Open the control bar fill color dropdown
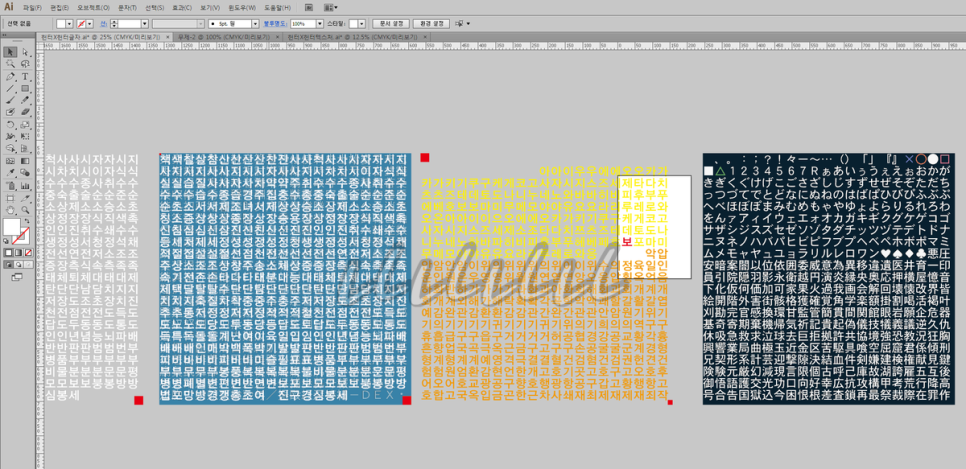 click(x=69, y=23)
